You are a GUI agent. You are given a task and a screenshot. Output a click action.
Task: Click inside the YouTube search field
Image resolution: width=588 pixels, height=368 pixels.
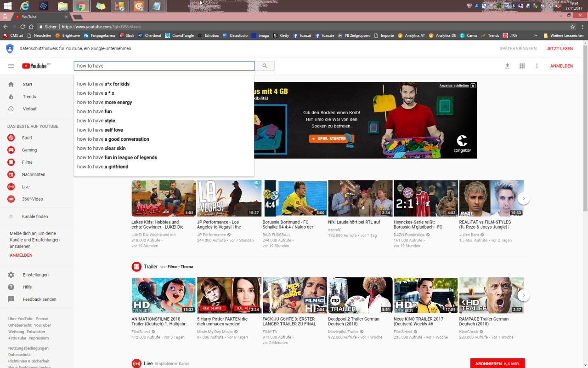164,66
